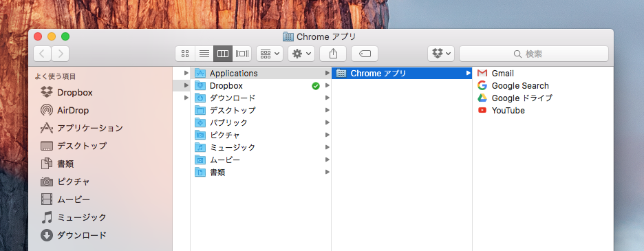This screenshot has height=251, width=644.
Task: Expand arrow next to Chrome アプリ
Action: click(x=469, y=73)
